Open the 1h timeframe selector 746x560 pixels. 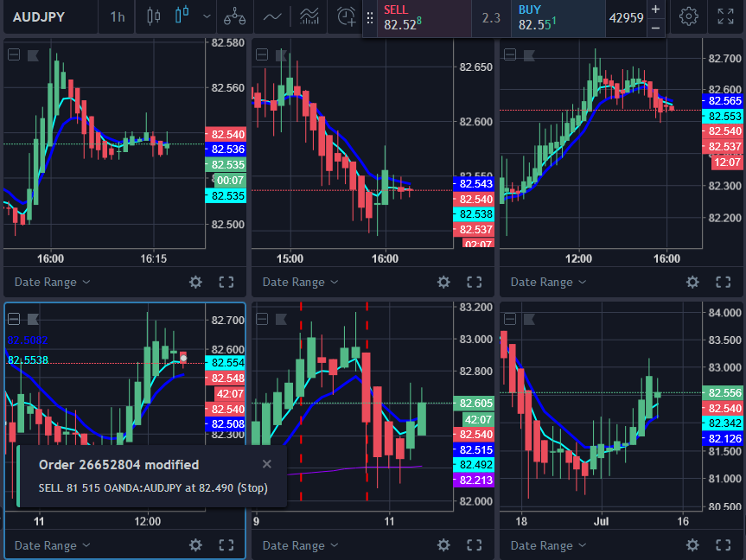click(x=117, y=16)
